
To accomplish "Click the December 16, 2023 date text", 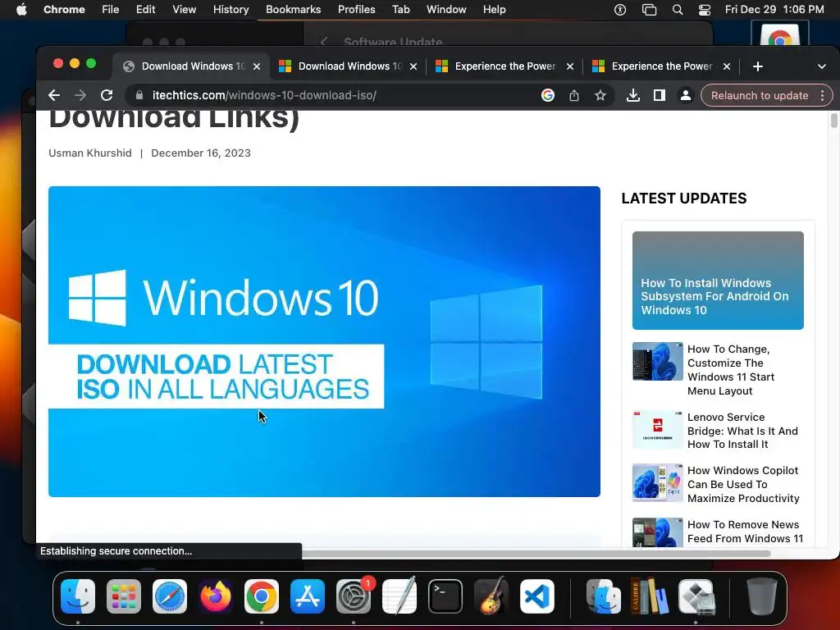I will (201, 153).
